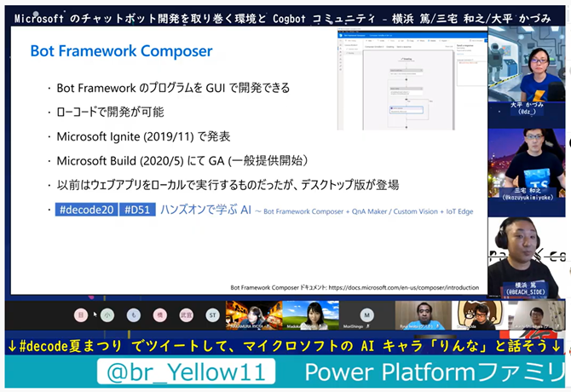This screenshot has height=392, width=571.
Task: Click the participant avatar labeled も
Action: point(134,315)
